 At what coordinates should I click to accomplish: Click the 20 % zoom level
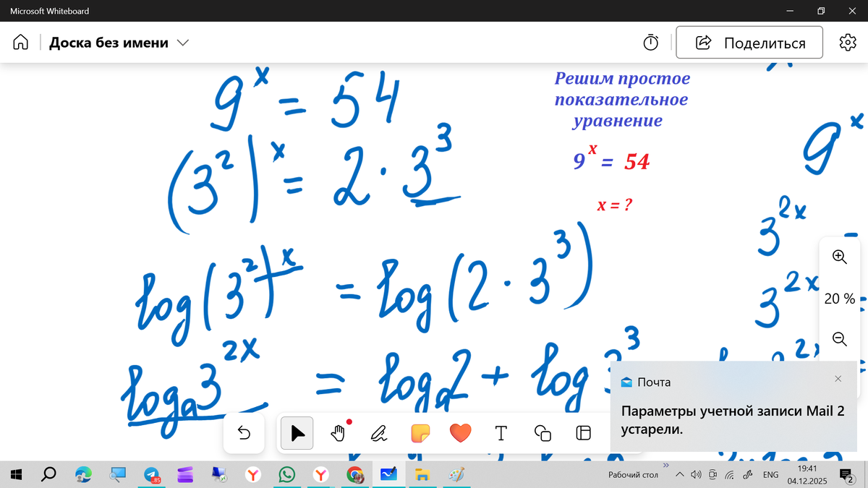pyautogui.click(x=839, y=298)
